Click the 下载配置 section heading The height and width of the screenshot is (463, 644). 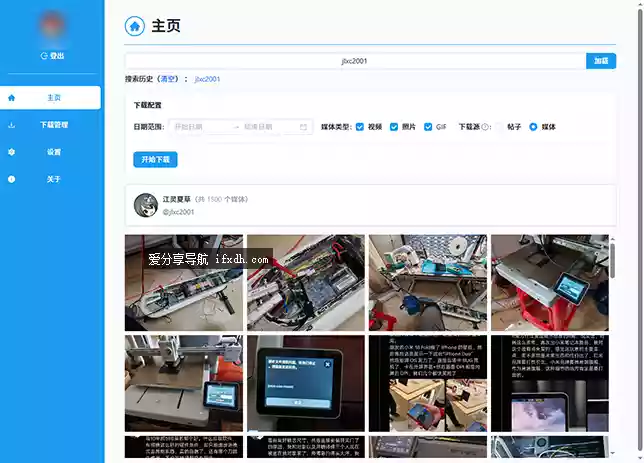[147, 105]
